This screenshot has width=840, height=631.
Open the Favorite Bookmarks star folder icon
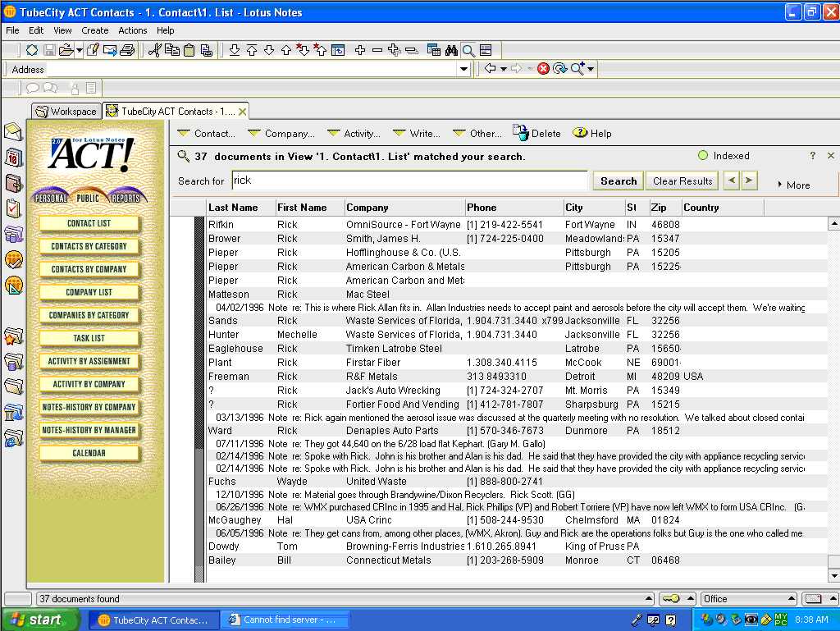point(13,336)
